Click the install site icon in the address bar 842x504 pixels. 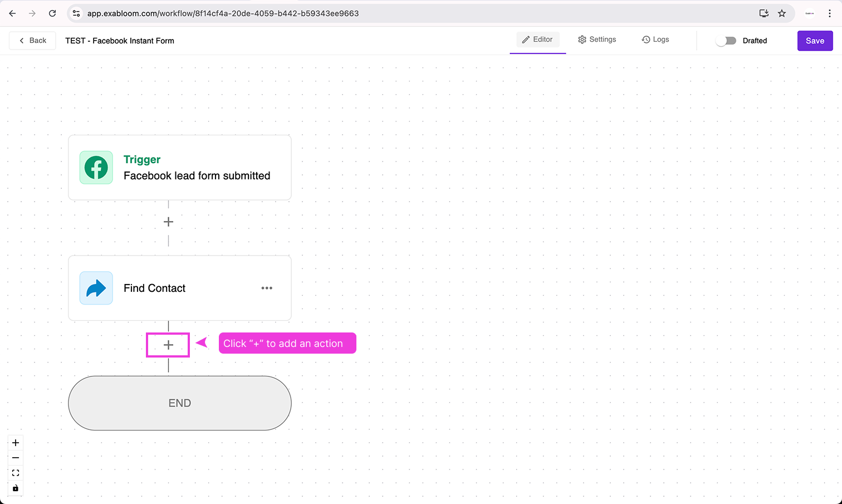[763, 13]
